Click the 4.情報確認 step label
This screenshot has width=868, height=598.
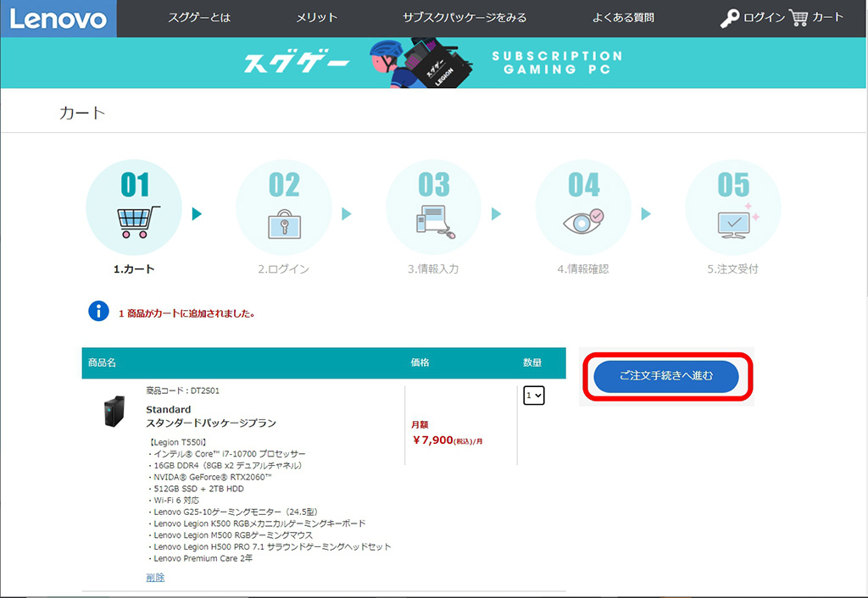click(583, 269)
